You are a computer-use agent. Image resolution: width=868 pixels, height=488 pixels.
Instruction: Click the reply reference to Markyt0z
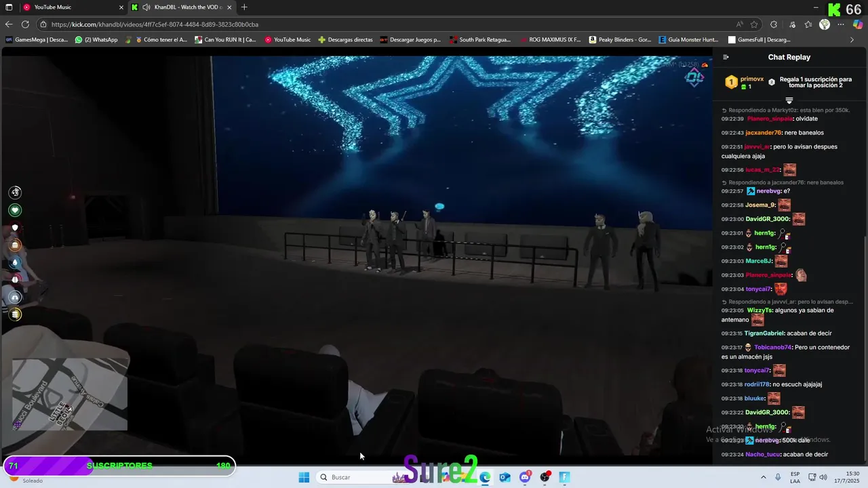tap(785, 110)
